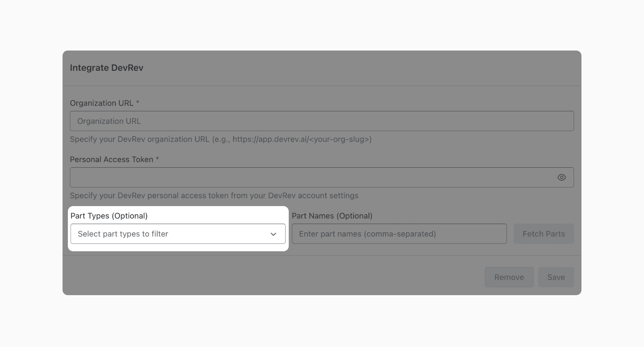Click the "Part Names (Optional)" label
Screen dimensions: 644x347
(332, 216)
